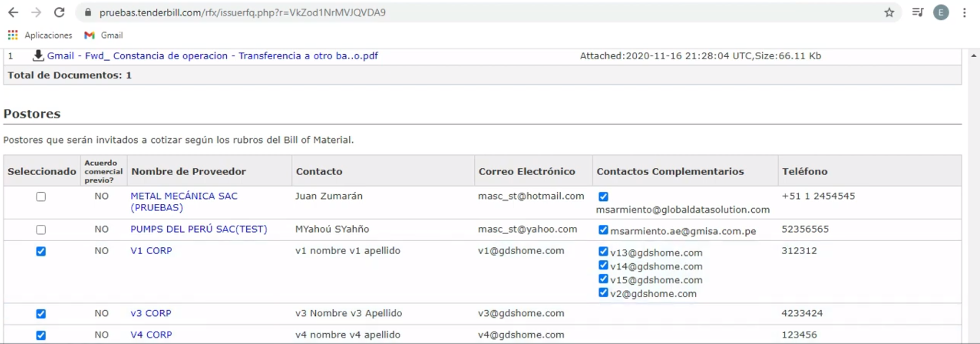Screen dimensions: 980x344
Task: Click the site security padlock icon
Action: (88, 12)
